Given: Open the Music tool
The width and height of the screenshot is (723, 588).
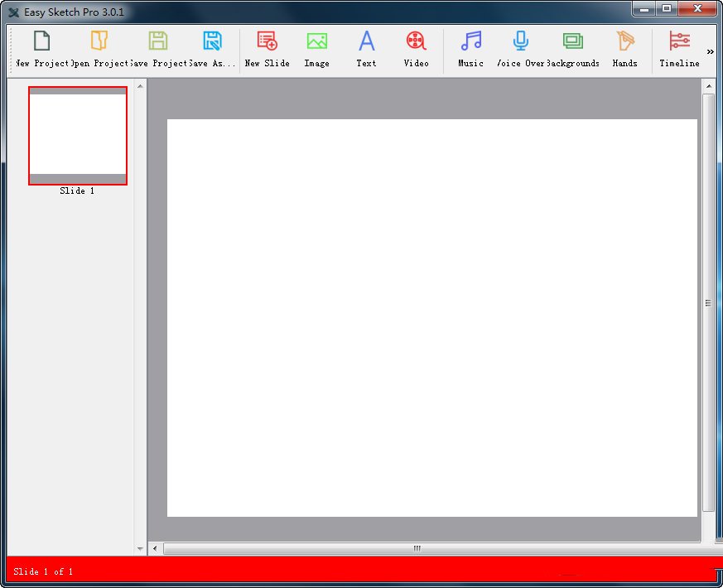Looking at the screenshot, I should (470, 41).
